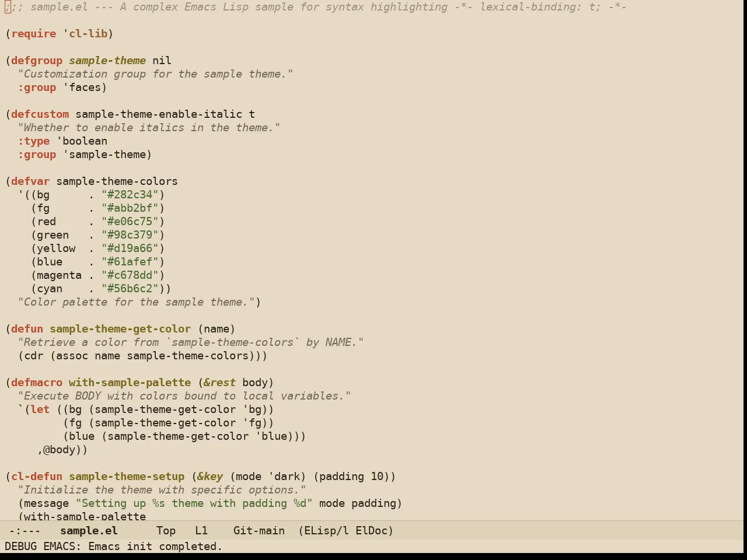Click the ElDoc minor mode indicator
The image size is (747, 560).
point(374,531)
